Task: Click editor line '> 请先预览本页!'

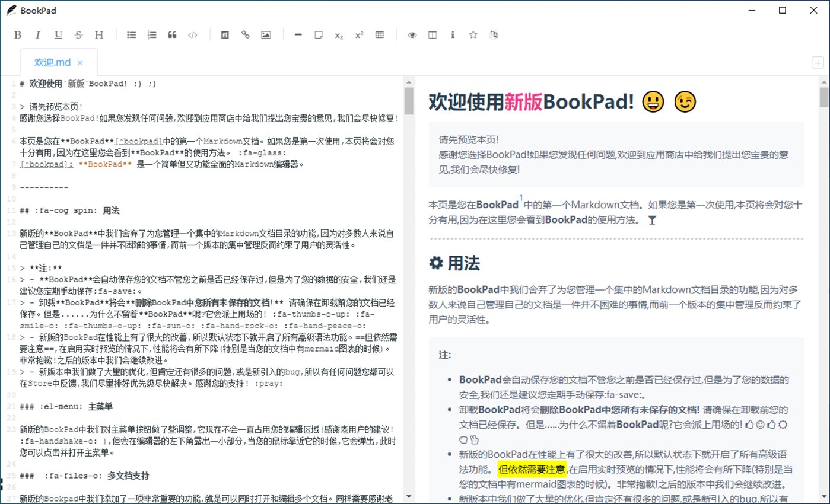Action: (51, 107)
